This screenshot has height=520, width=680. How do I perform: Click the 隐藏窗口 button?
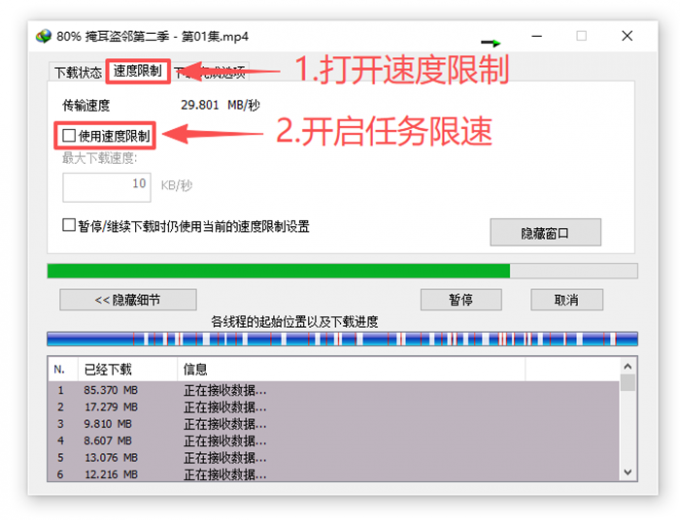point(545,232)
